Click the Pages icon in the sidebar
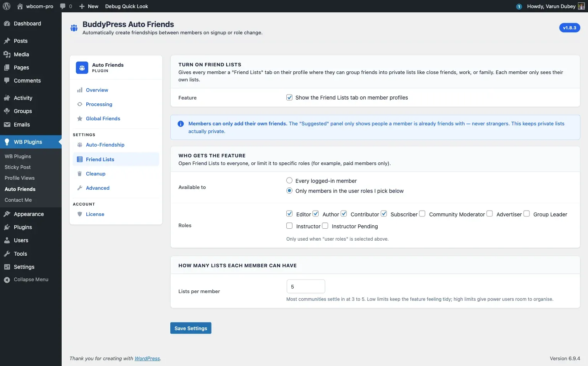The image size is (588, 366). tap(7, 67)
